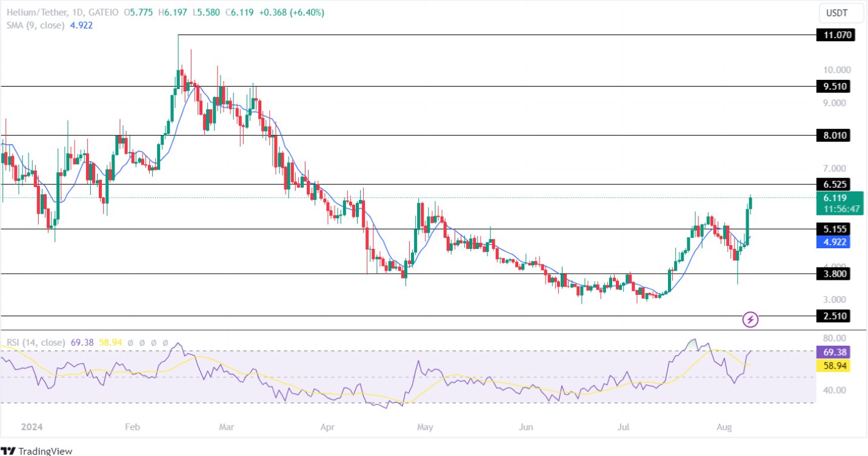Click the 9.510 horizontal line price label
Image resolution: width=868 pixels, height=456 pixels.
833,86
